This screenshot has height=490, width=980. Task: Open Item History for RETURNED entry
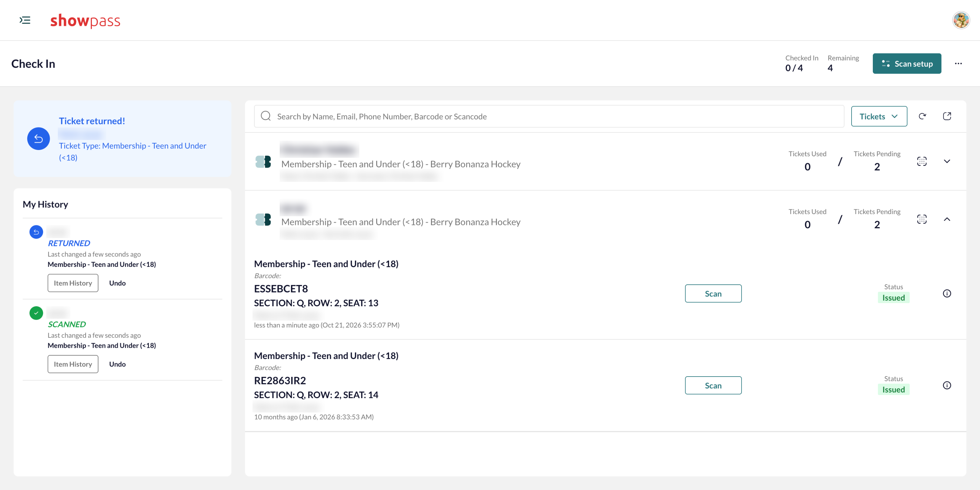pos(73,283)
